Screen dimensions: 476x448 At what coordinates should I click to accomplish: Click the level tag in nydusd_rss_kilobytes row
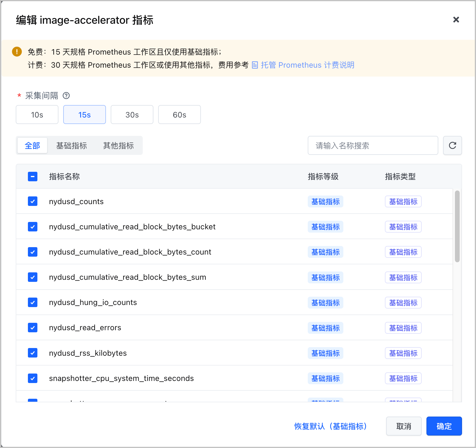click(x=326, y=353)
